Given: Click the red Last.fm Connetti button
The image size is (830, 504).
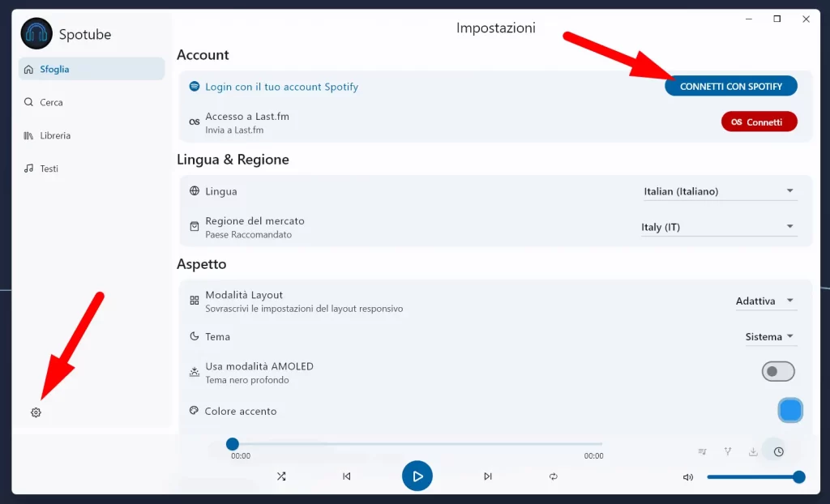Looking at the screenshot, I should click(759, 122).
